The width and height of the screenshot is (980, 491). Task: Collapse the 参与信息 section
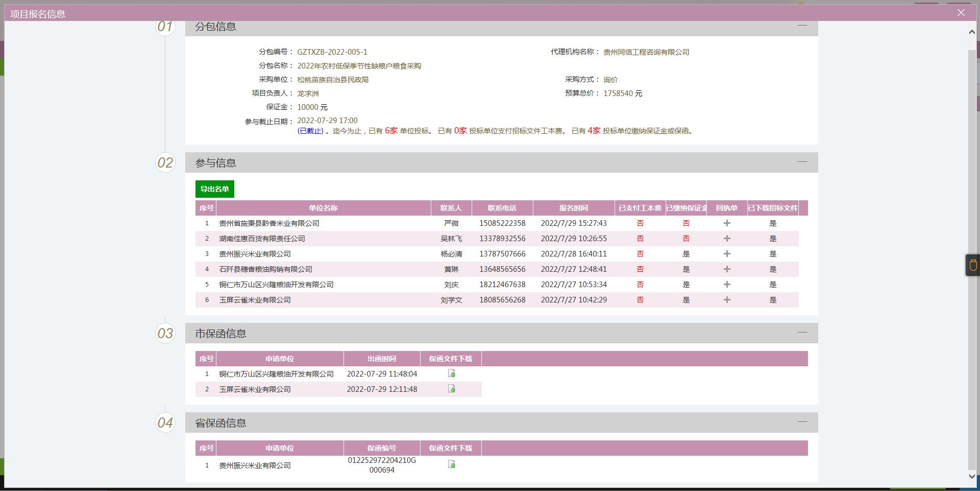tap(802, 162)
